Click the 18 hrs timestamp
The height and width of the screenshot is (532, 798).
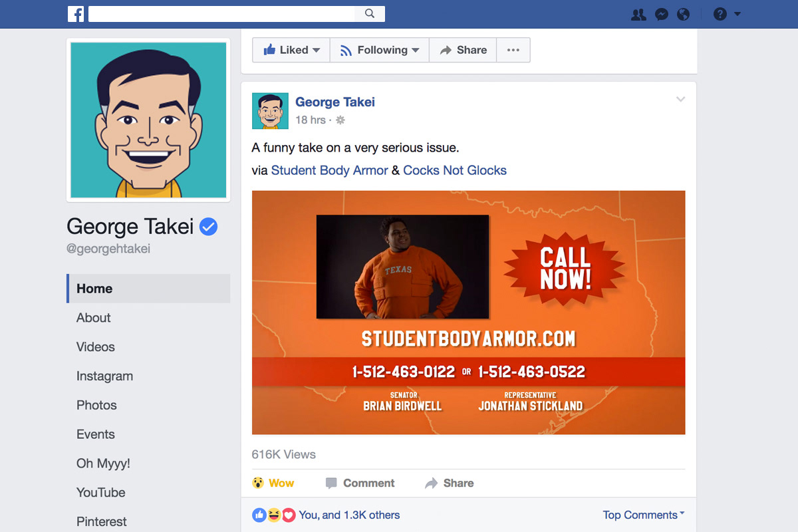[311, 120]
